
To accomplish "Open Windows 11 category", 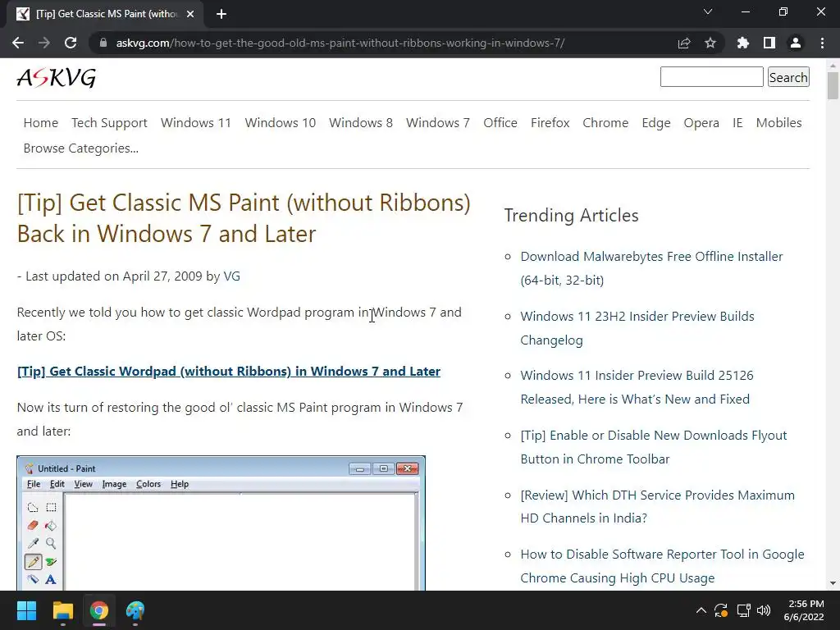I will tap(196, 123).
